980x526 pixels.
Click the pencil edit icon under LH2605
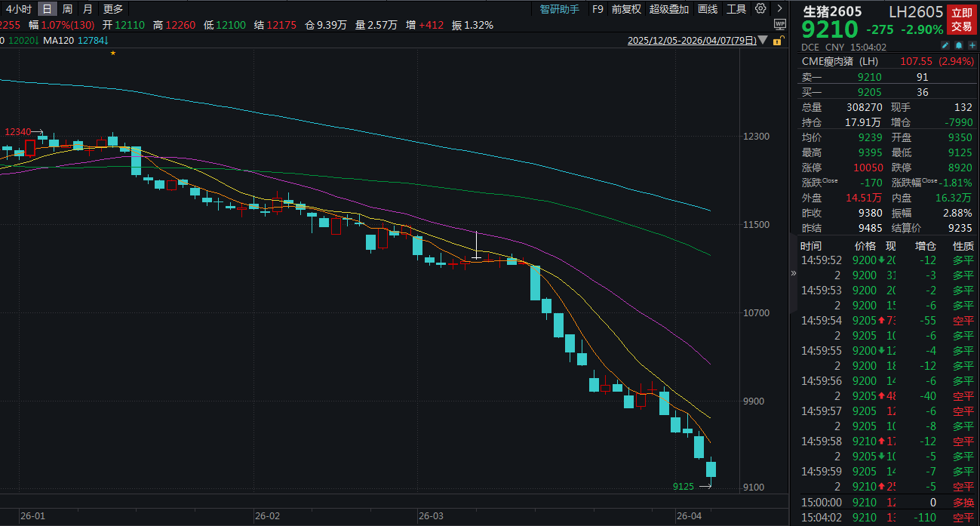[945, 46]
